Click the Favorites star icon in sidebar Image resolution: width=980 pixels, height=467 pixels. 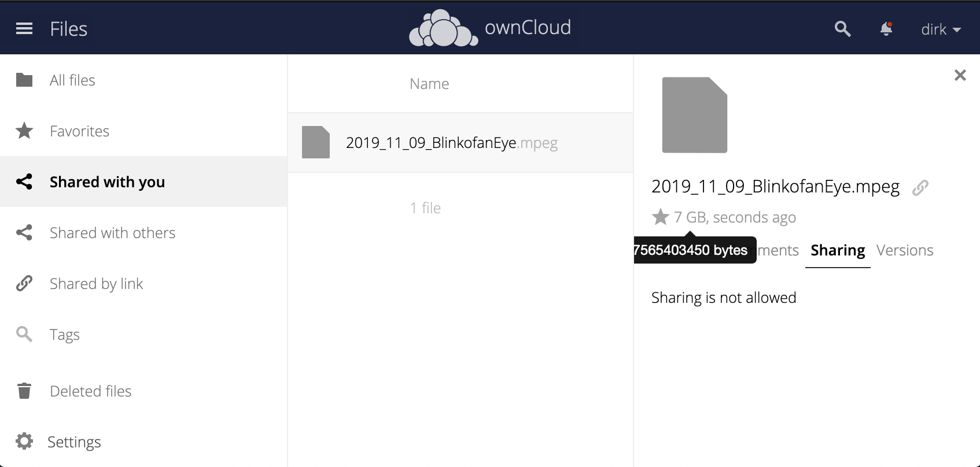click(24, 131)
